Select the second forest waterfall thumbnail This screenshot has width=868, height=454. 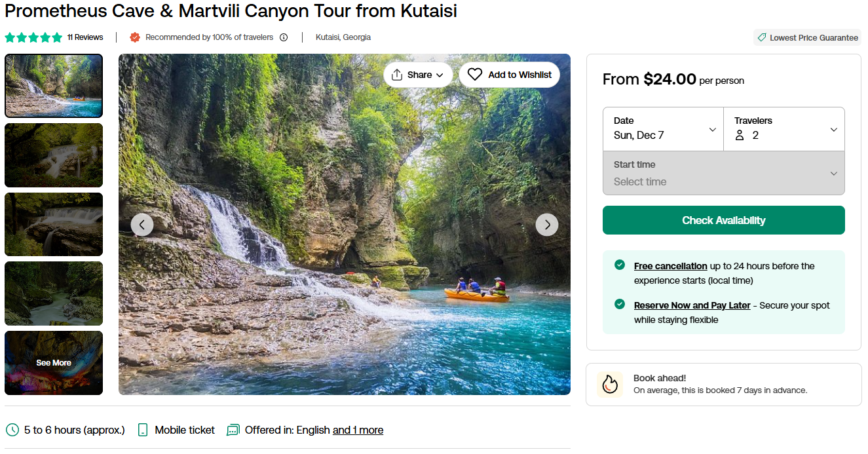[x=54, y=155]
